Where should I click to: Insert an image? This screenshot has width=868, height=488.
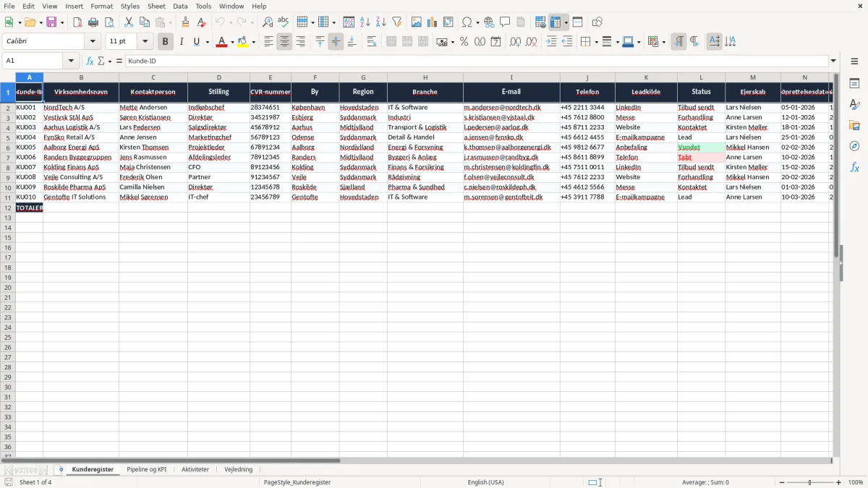(417, 22)
